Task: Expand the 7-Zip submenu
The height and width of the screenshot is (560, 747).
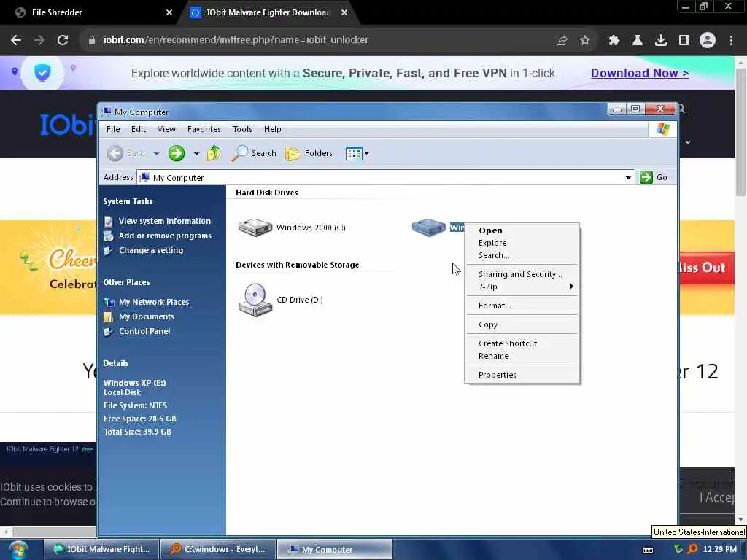Action: tap(522, 287)
